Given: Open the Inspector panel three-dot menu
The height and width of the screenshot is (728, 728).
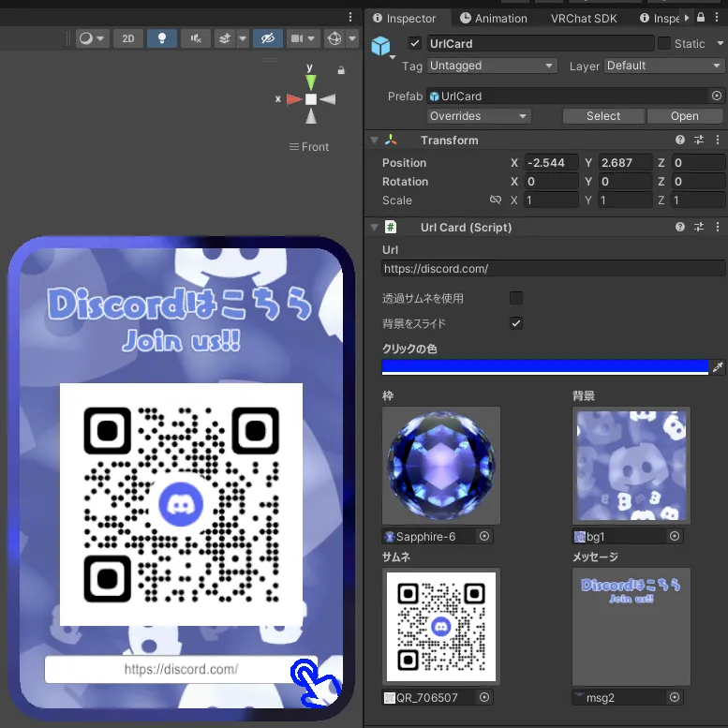Looking at the screenshot, I should click(718, 18).
